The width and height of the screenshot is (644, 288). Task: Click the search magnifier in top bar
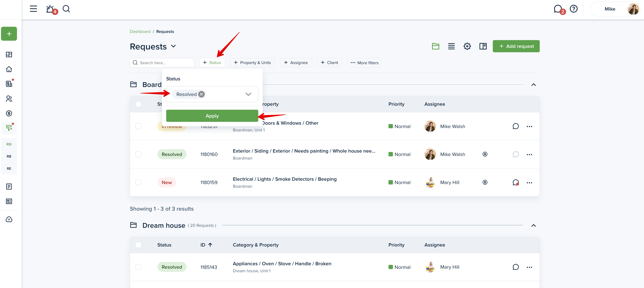[x=66, y=9]
